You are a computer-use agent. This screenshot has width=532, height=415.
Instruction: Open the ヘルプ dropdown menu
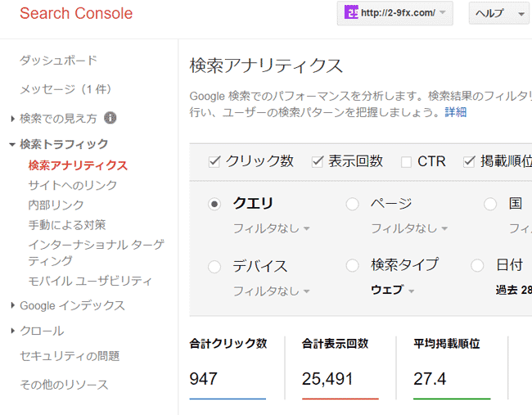point(499,14)
